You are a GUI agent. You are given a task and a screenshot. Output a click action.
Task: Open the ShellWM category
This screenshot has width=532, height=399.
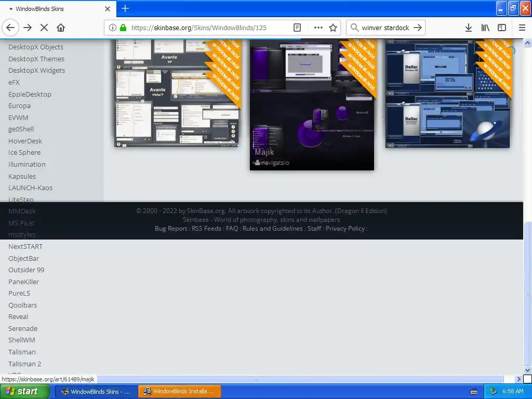(22, 340)
